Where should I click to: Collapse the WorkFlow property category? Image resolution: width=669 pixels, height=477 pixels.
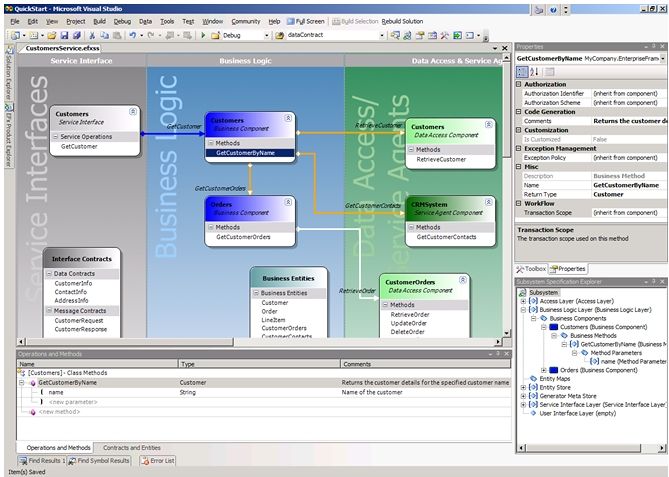click(519, 204)
